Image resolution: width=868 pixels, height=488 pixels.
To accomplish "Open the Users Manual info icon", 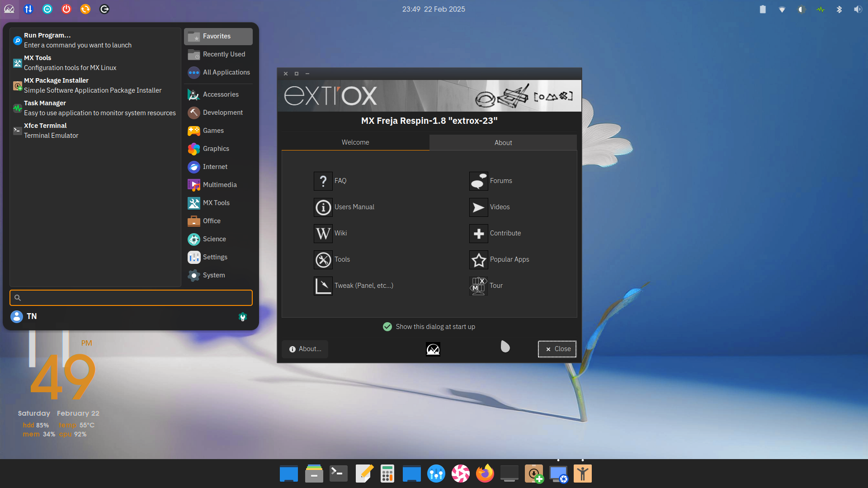I will point(323,207).
